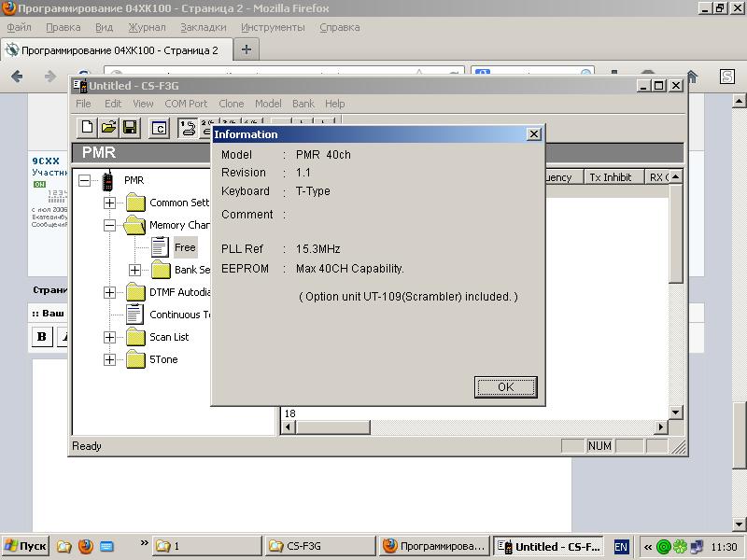The width and height of the screenshot is (747, 560).
Task: Collapse the PMR root tree node
Action: 84,180
